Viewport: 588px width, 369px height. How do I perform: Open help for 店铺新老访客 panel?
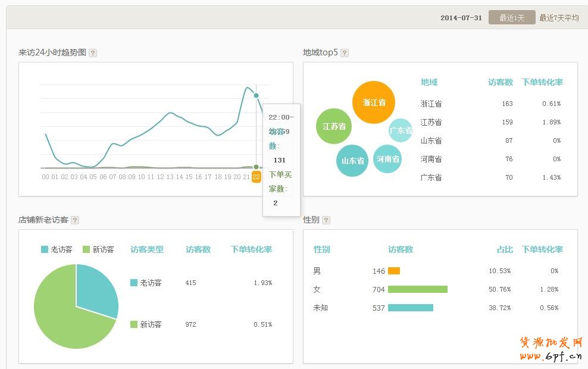tap(74, 220)
